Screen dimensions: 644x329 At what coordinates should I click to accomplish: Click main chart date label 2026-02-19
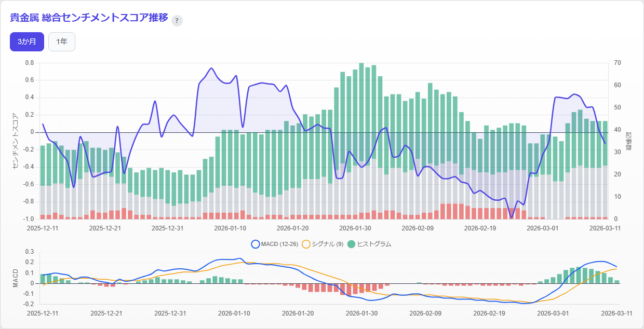point(480,227)
